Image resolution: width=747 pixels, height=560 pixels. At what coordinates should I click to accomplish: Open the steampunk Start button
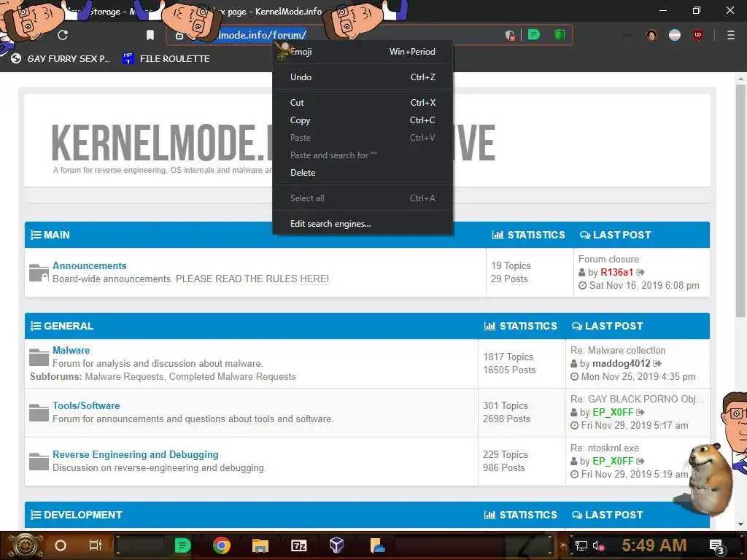(x=26, y=545)
